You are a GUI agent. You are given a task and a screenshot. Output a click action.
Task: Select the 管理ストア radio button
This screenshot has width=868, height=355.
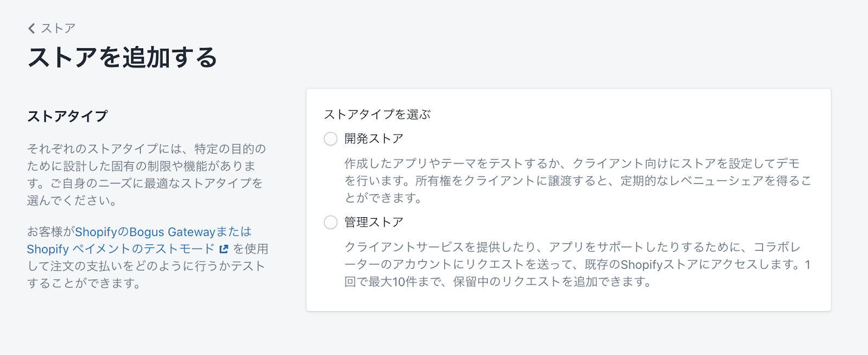[x=330, y=223]
